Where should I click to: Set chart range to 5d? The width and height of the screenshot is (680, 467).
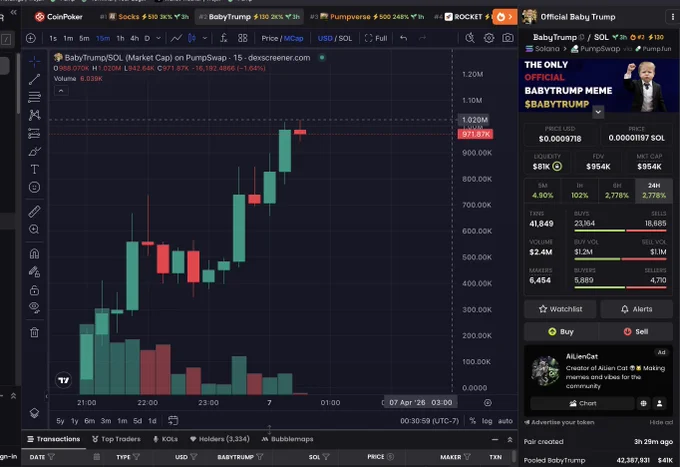[x=137, y=421]
